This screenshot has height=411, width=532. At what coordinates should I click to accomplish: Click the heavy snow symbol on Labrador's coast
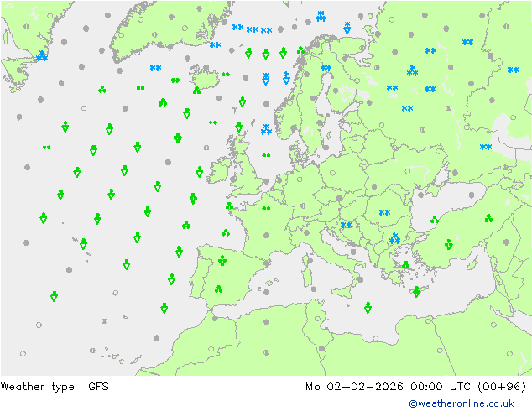click(x=42, y=56)
